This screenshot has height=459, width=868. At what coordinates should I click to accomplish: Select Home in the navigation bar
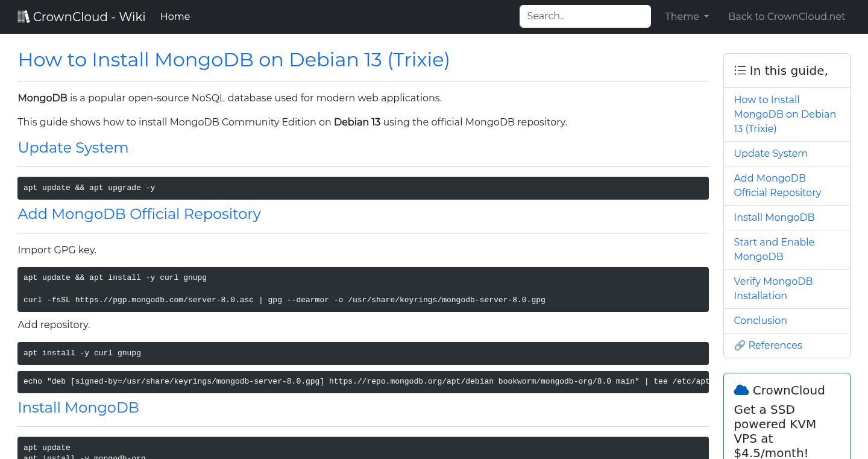175,16
